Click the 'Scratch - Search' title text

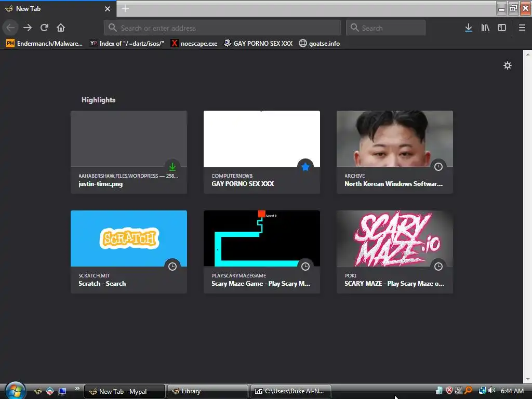[x=102, y=284]
